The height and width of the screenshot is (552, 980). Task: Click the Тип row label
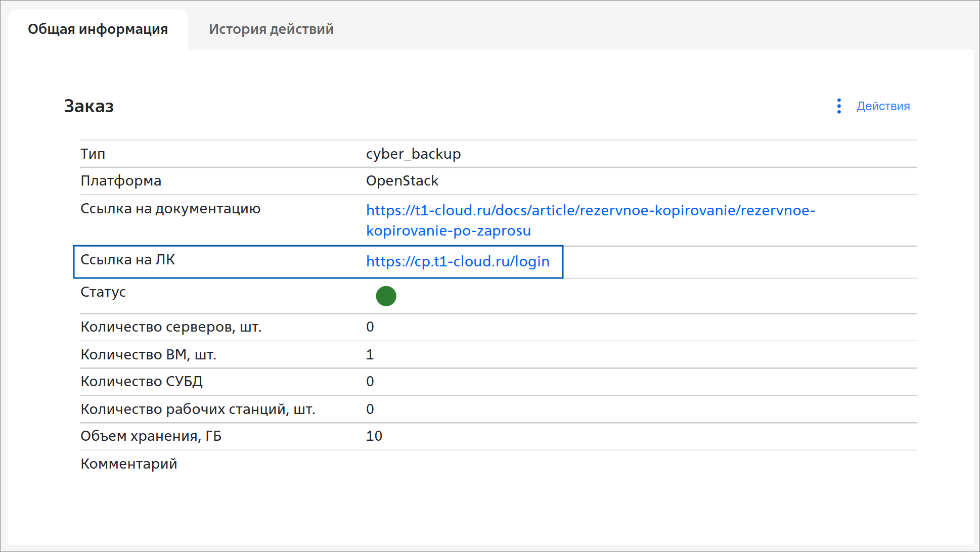tap(93, 154)
